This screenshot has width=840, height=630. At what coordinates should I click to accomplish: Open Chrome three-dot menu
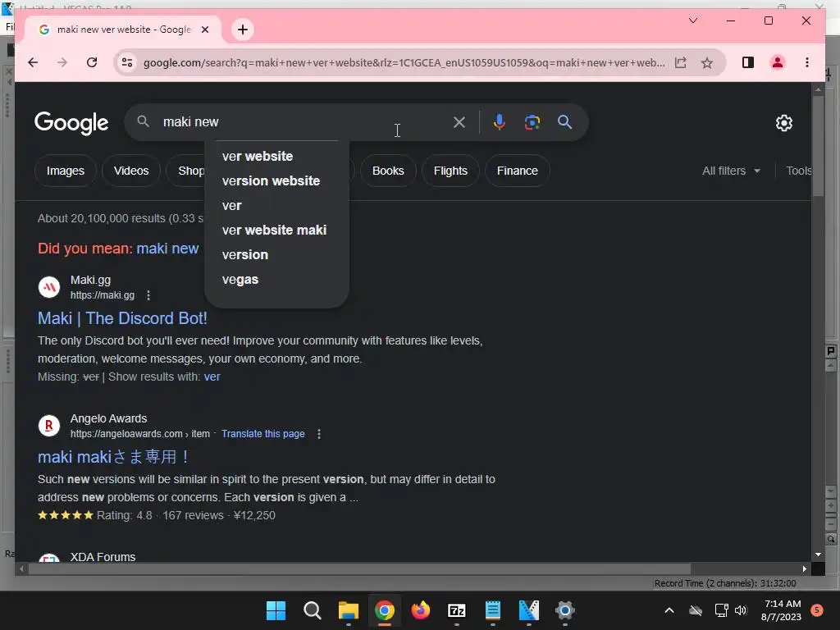coord(807,62)
